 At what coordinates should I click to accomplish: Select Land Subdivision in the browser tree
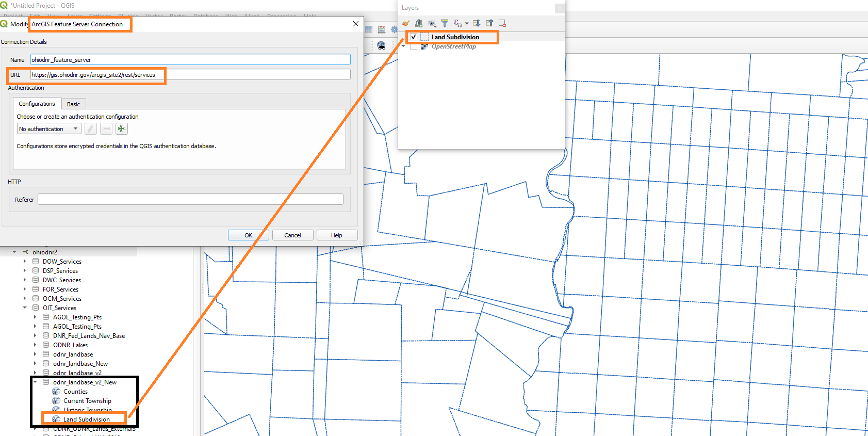click(x=87, y=419)
